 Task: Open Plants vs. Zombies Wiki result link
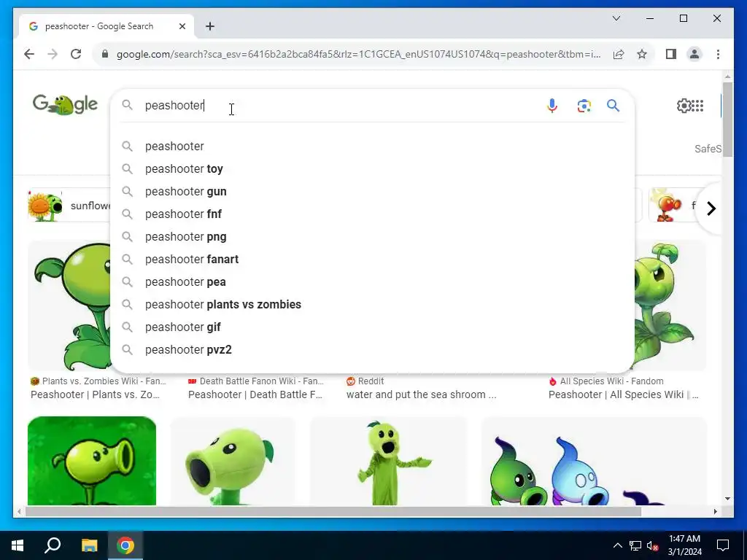[98, 388]
